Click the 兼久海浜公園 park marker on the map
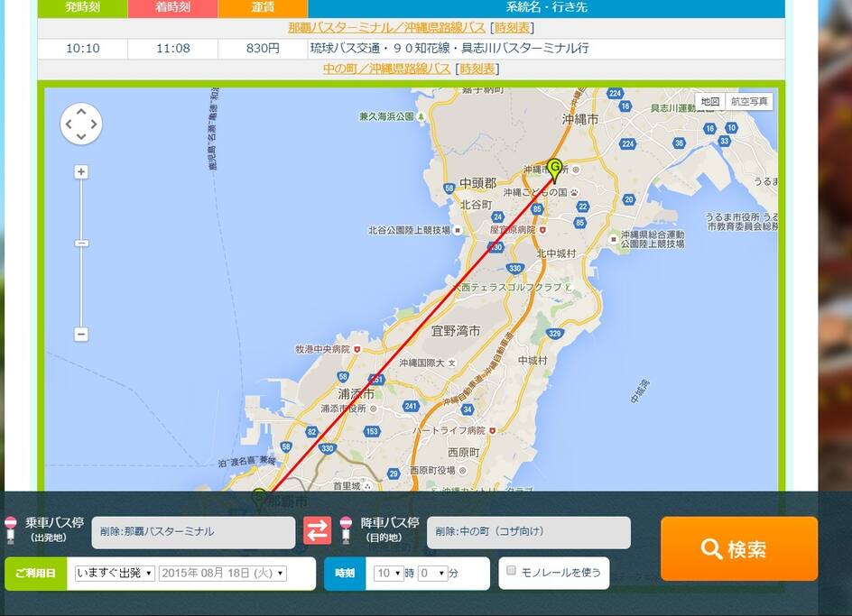 coord(421,116)
